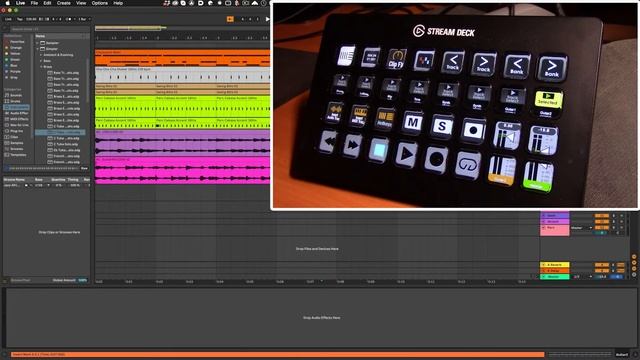Select the Purple collection tag

[16, 71]
